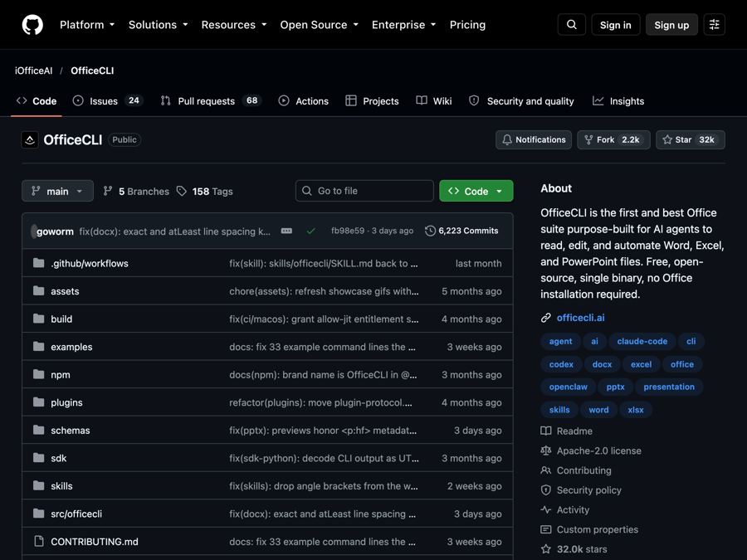The height and width of the screenshot is (560, 747).
Task: Select the Code tab
Action: coord(37,101)
